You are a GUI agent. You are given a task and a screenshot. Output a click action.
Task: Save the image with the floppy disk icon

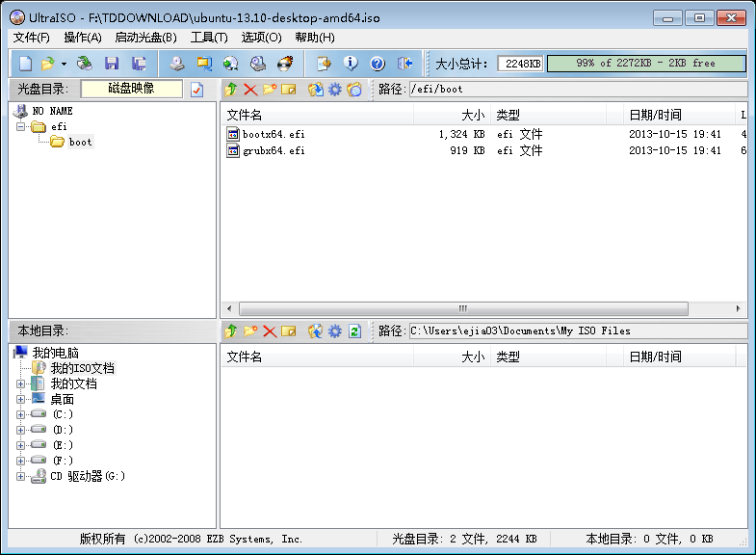pyautogui.click(x=112, y=64)
